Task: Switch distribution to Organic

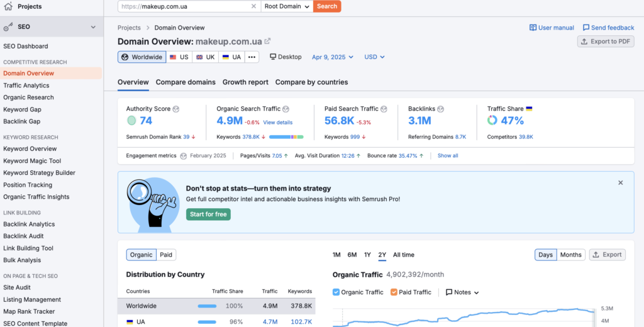Action: pyautogui.click(x=142, y=255)
